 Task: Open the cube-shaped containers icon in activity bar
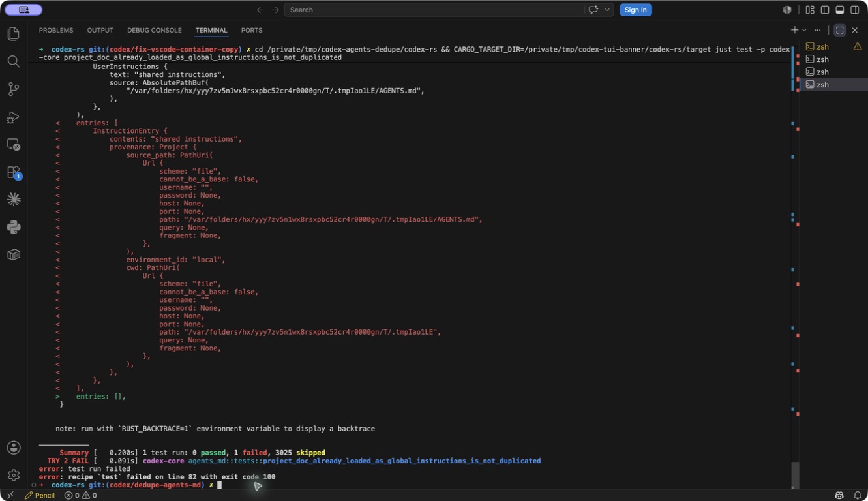click(x=13, y=254)
